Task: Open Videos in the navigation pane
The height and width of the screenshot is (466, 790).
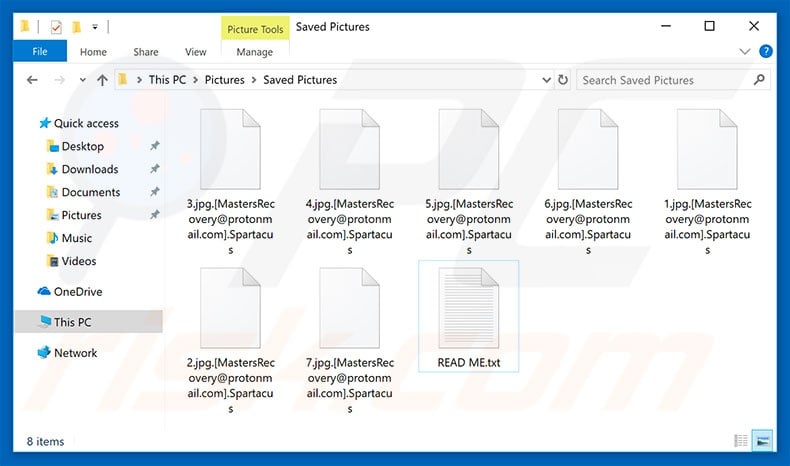Action: click(79, 261)
